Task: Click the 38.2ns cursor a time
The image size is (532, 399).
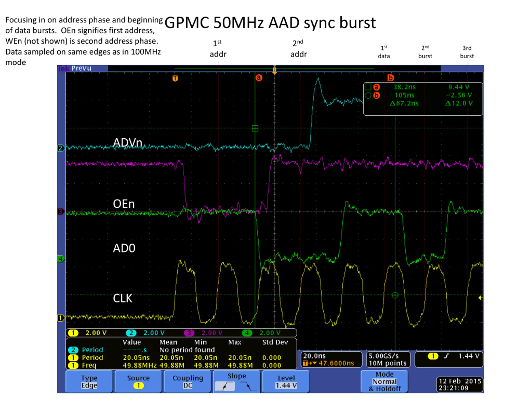Action: coord(404,87)
